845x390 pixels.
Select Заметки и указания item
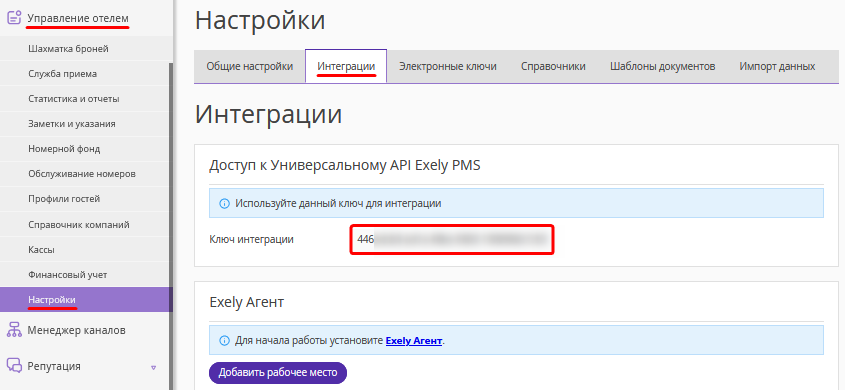72,124
